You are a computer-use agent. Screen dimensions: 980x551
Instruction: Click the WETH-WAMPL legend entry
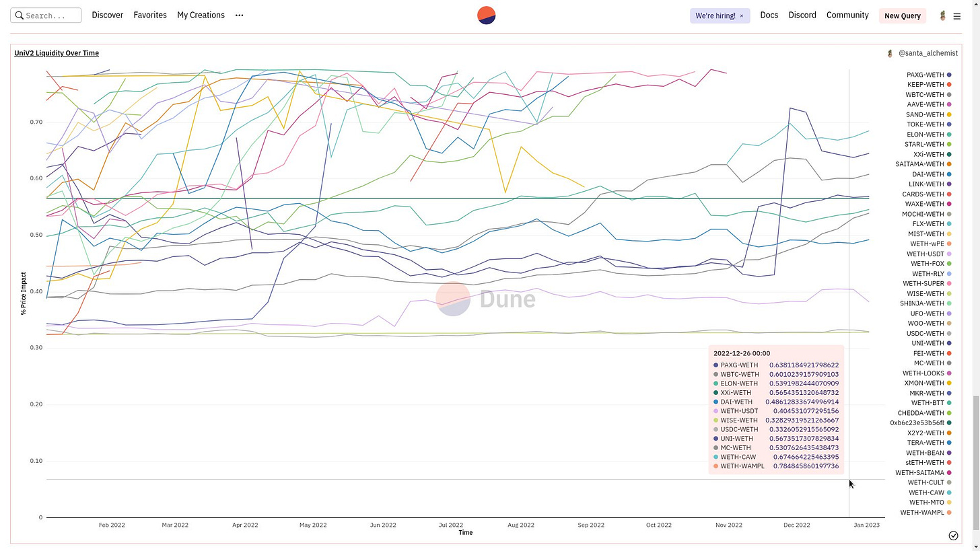pos(926,513)
